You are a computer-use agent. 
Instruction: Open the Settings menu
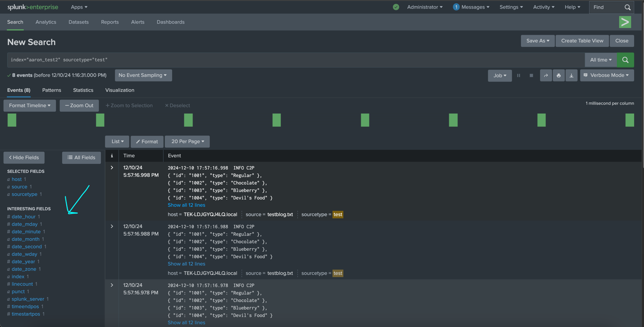(511, 7)
